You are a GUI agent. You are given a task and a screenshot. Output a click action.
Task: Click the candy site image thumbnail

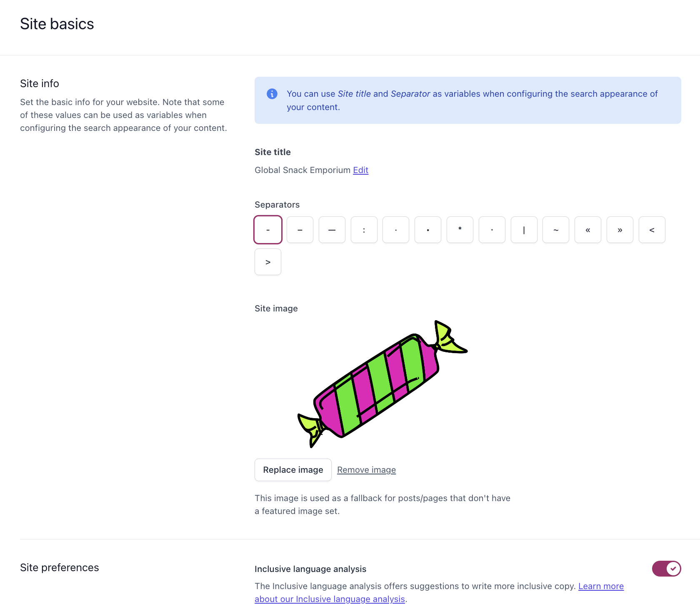coord(382,384)
